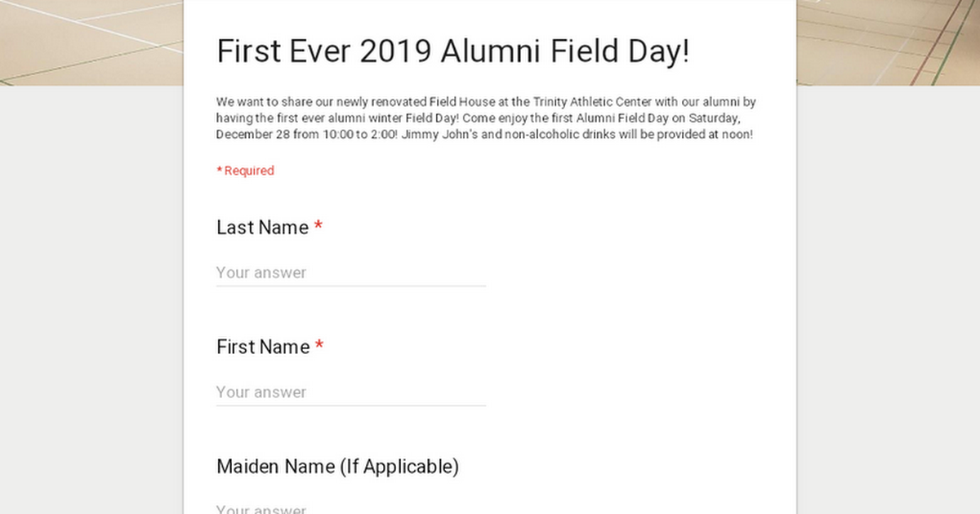This screenshot has height=514, width=980.
Task: Click the Last Name answer field
Action: [x=350, y=273]
